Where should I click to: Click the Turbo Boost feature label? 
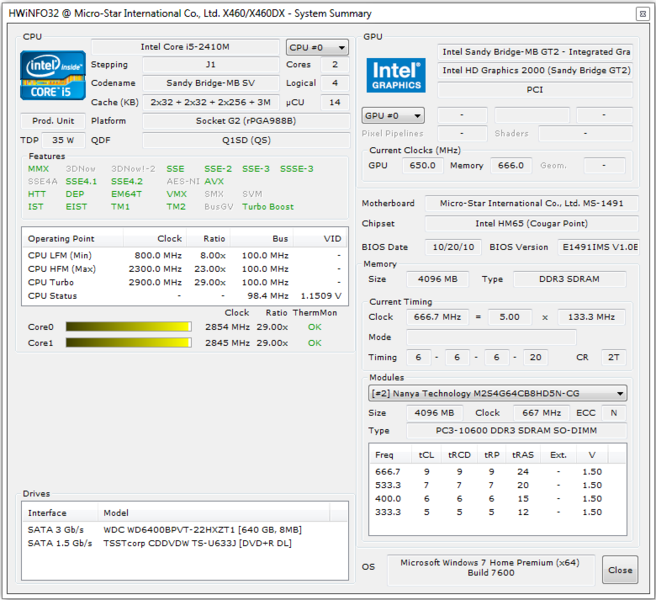click(268, 207)
